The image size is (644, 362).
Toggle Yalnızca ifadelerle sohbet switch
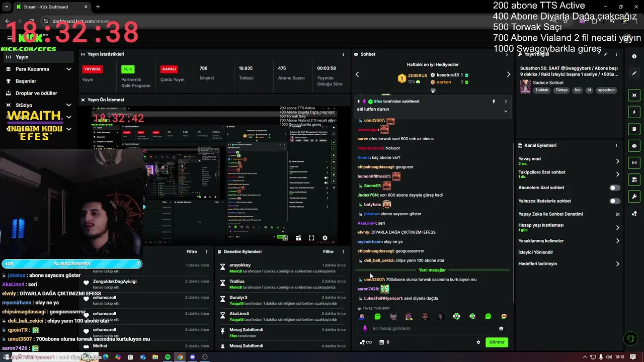click(x=615, y=201)
